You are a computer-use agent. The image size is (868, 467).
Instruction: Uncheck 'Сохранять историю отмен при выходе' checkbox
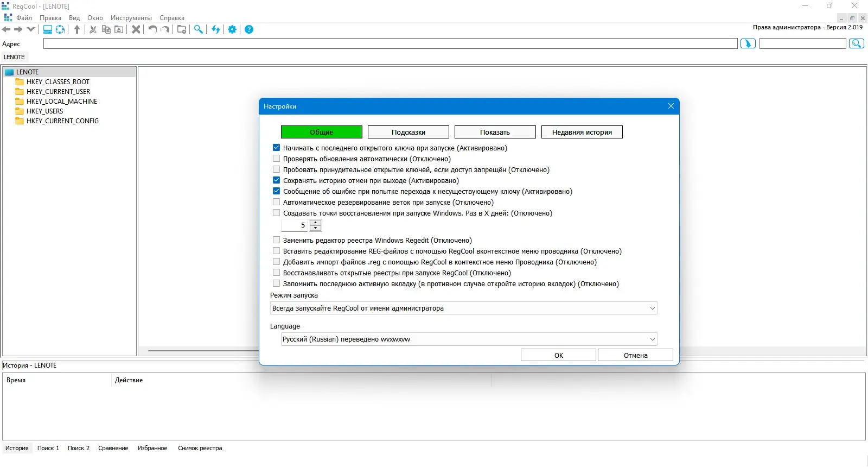click(277, 180)
